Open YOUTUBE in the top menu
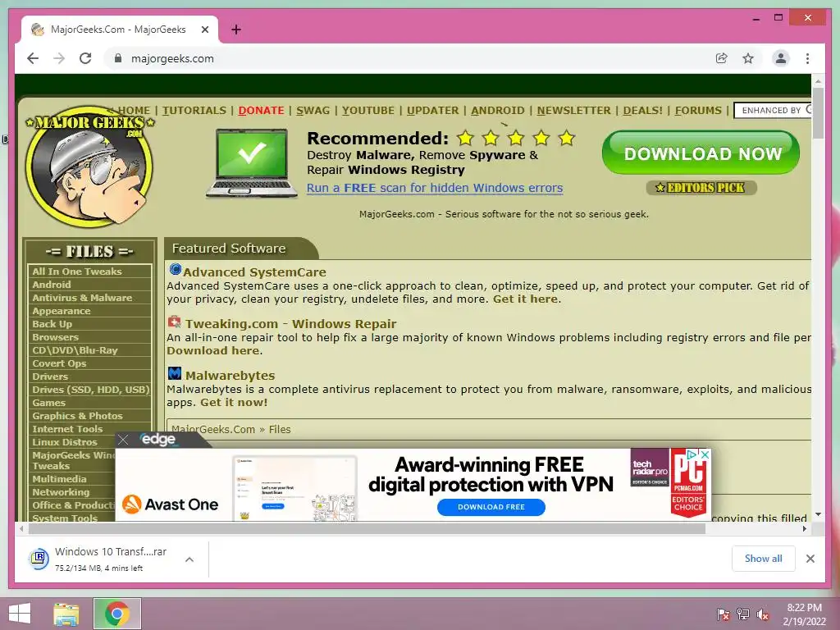 click(x=368, y=111)
